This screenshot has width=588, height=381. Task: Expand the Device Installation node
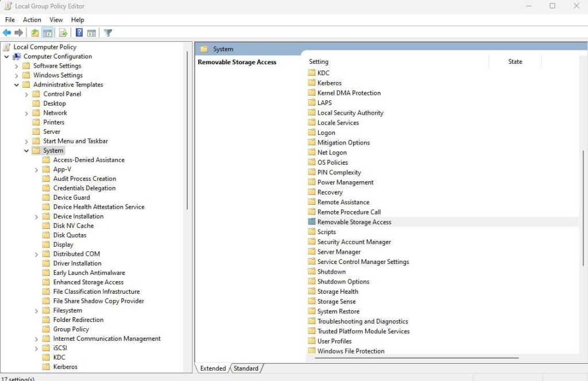click(x=36, y=216)
